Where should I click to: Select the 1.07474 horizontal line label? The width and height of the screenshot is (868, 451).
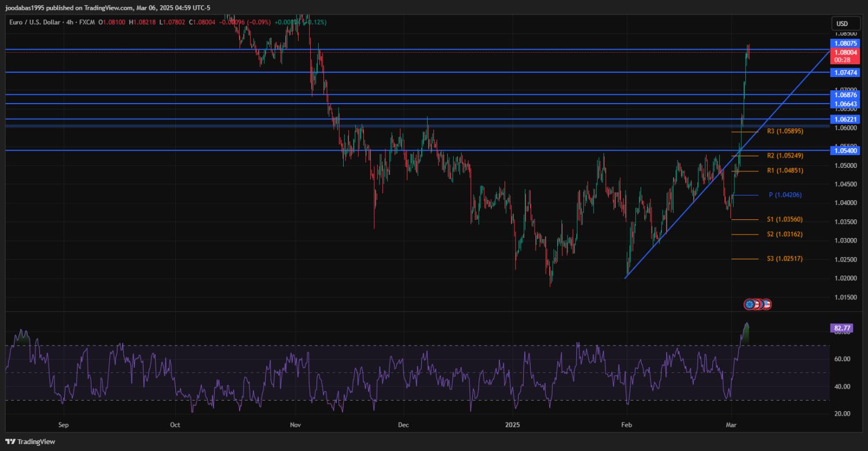pos(845,72)
